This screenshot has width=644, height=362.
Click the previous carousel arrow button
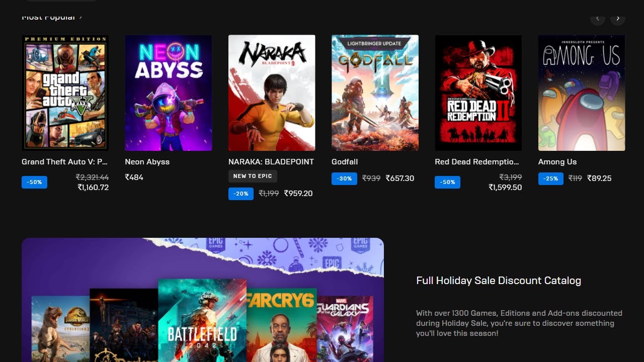597,19
